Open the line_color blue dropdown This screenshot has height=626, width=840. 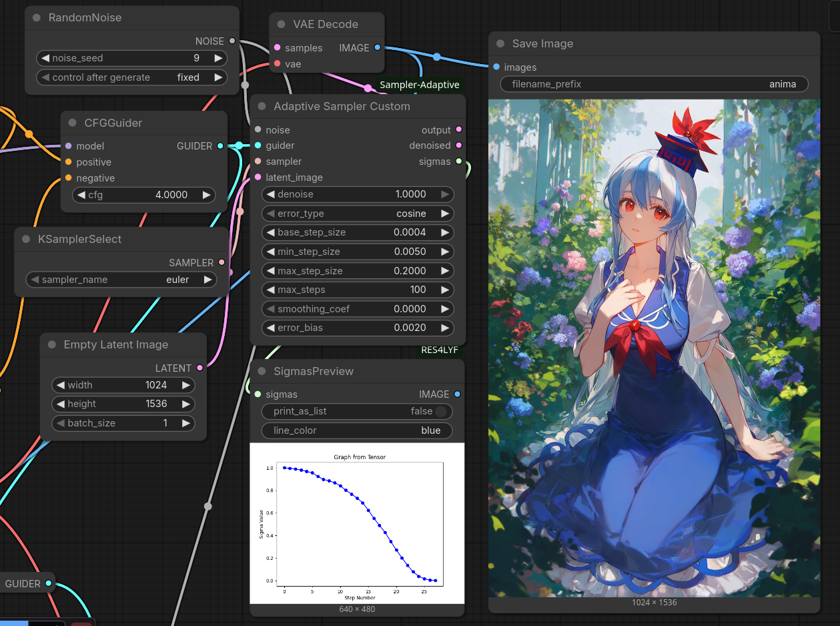(x=357, y=430)
